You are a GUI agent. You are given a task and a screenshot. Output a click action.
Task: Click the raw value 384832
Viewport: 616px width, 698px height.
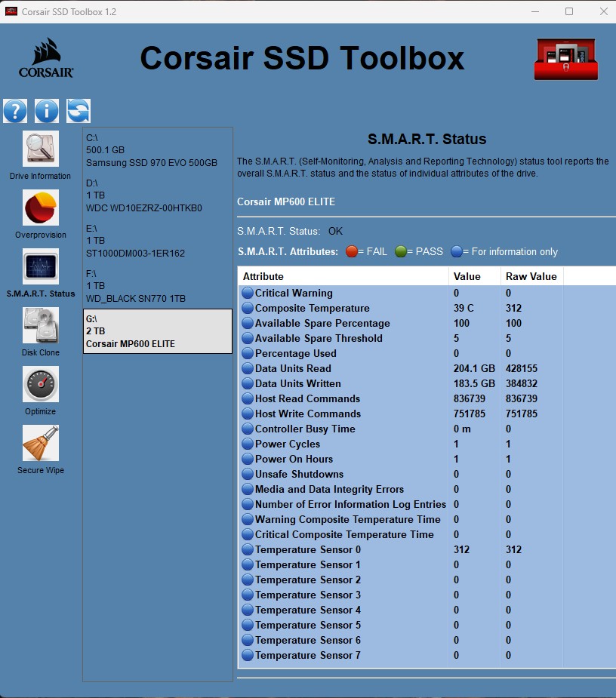(x=522, y=384)
